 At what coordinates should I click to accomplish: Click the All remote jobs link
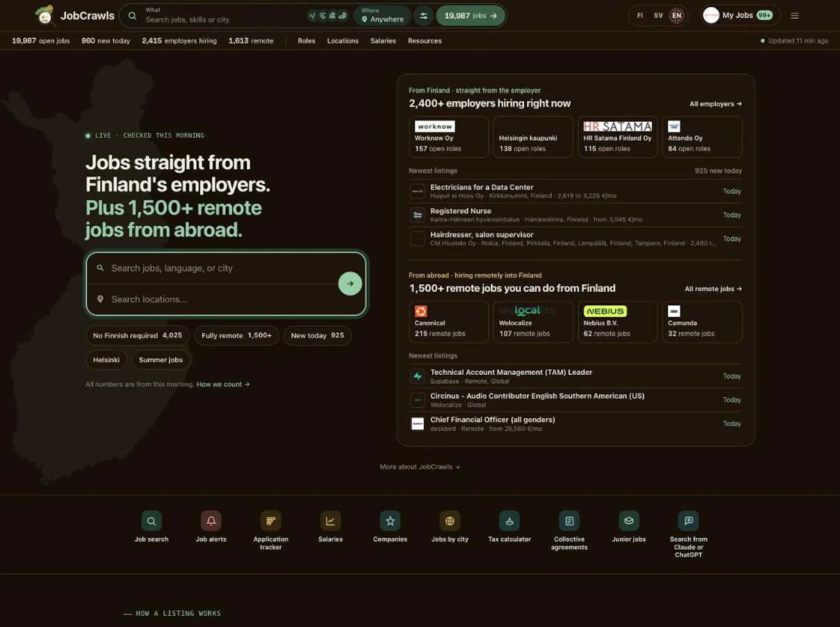(713, 289)
